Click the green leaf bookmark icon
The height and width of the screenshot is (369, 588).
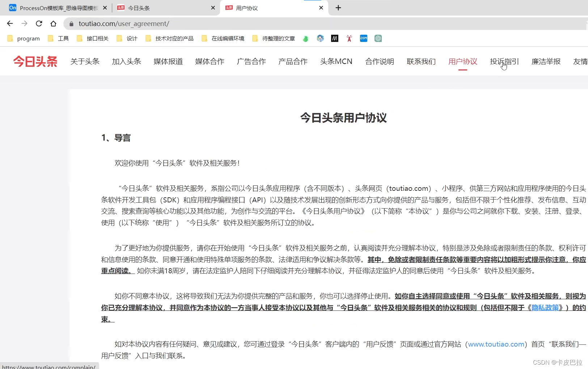click(x=306, y=38)
